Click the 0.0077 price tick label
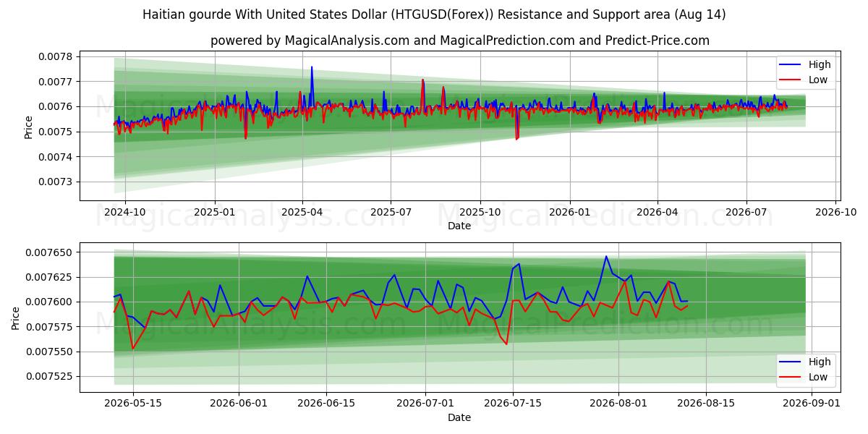 click(x=54, y=82)
